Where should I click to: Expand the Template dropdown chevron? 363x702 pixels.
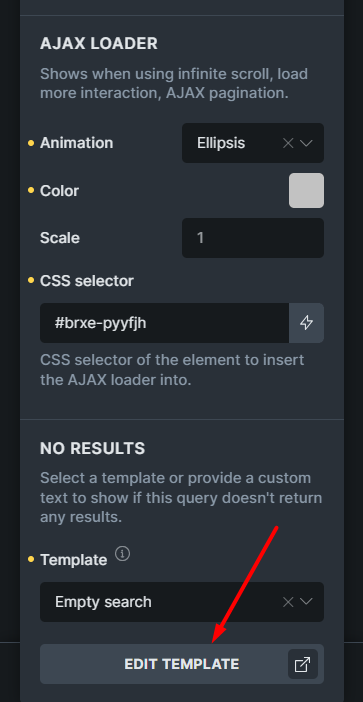pyautogui.click(x=306, y=602)
